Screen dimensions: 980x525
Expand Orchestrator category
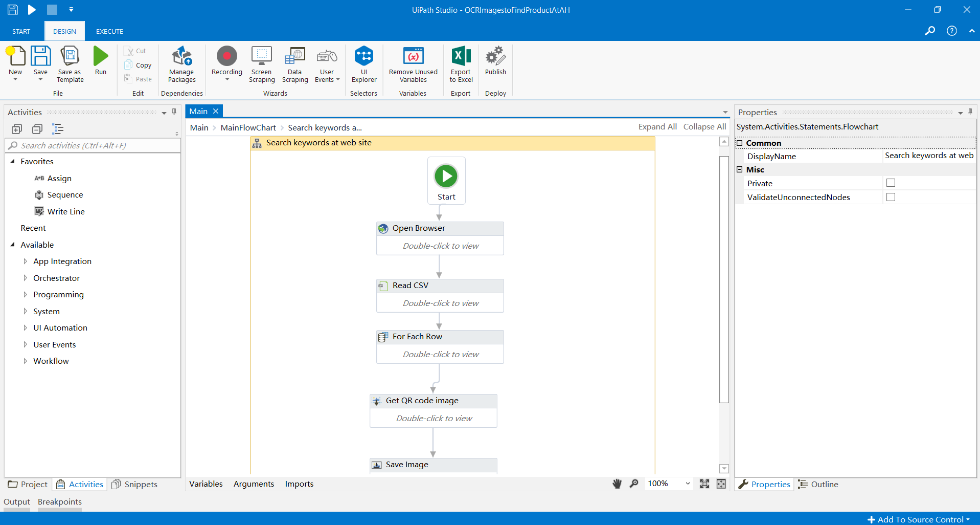tap(25, 278)
